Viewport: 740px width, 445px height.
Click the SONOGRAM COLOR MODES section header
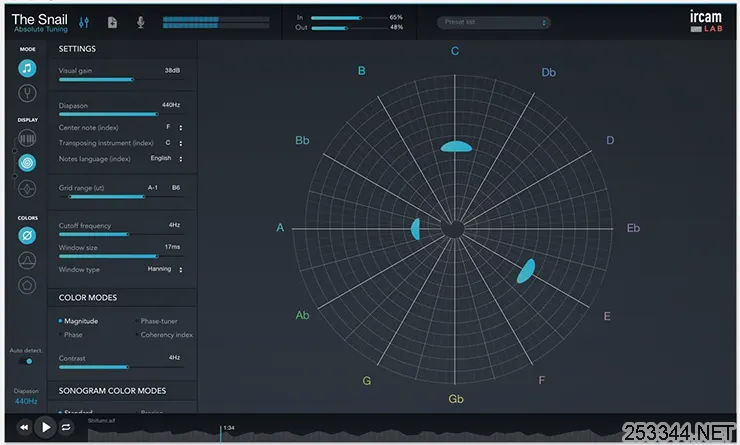pos(112,391)
